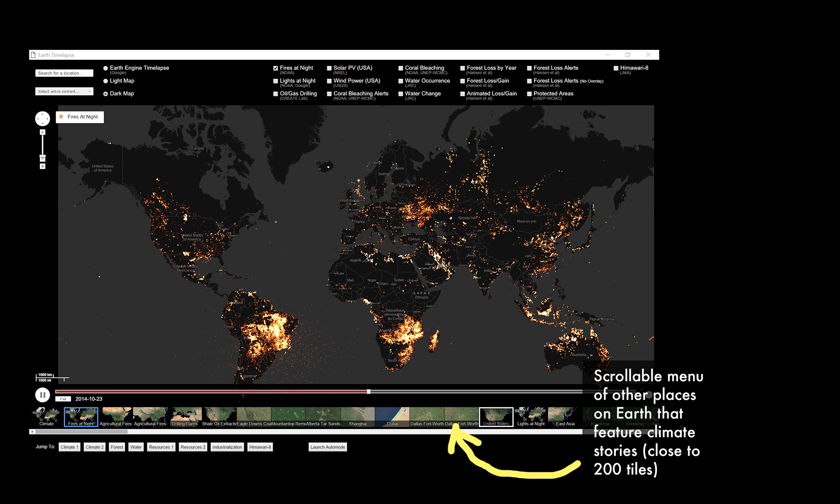Enable the Coral Bleaching (NOAA, UNEP-WCMC) checkbox
The width and height of the screenshot is (840, 504).
point(401,68)
